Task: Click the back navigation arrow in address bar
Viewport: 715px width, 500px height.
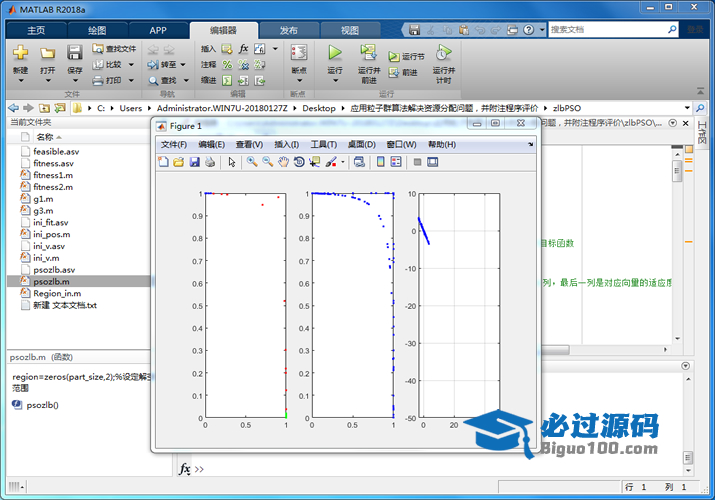Action: click(x=14, y=108)
